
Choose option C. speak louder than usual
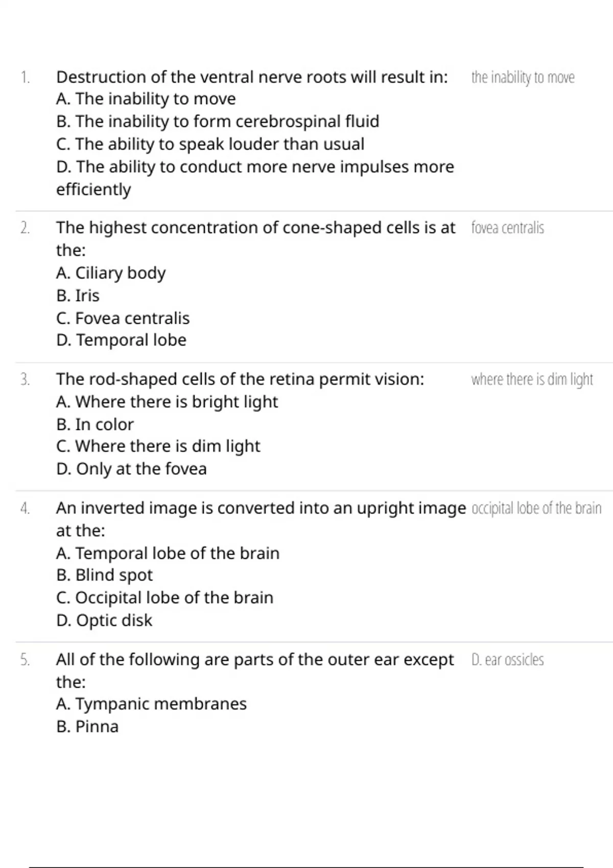(x=210, y=144)
